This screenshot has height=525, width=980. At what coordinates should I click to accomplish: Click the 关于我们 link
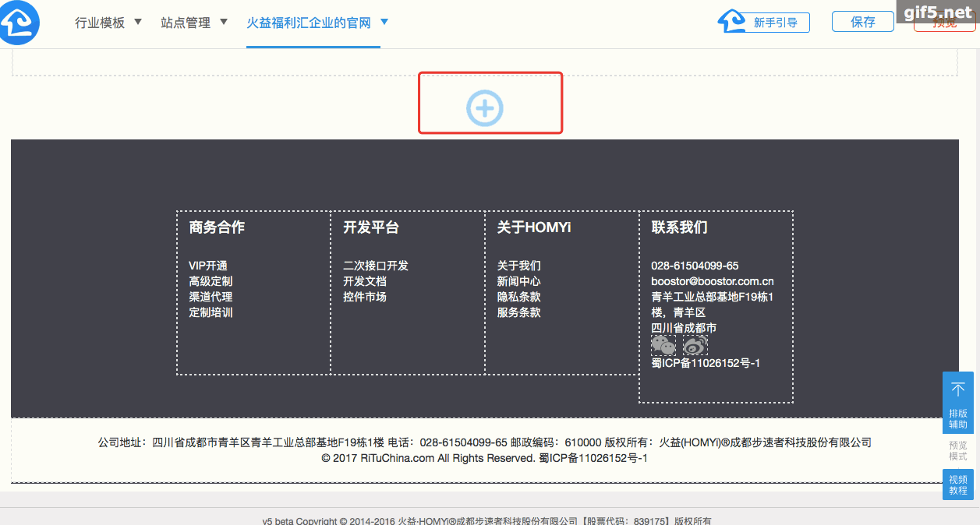click(519, 266)
